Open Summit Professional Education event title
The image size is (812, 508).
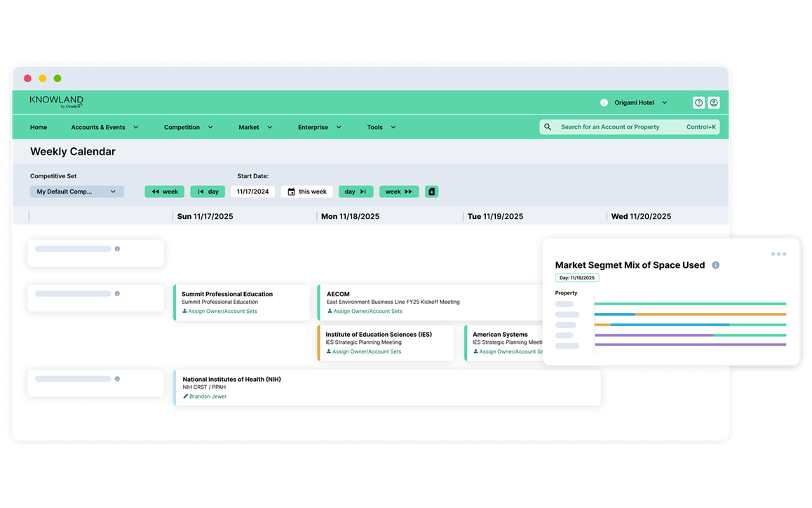(x=226, y=294)
